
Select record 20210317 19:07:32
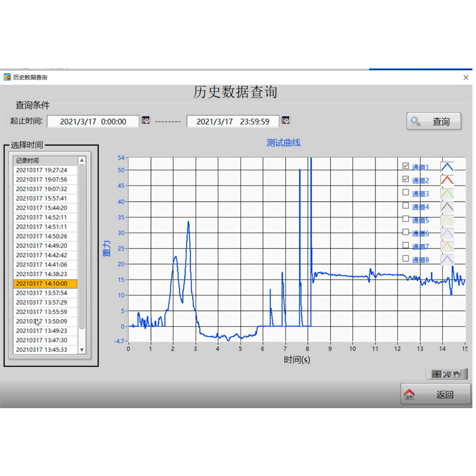46,189
